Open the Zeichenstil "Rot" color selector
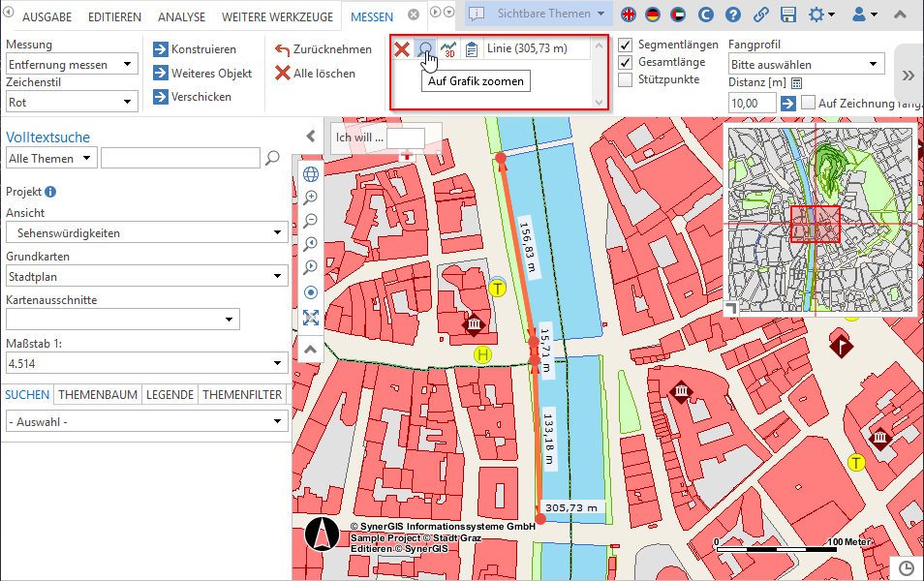The width and height of the screenshot is (924, 581). (x=71, y=101)
